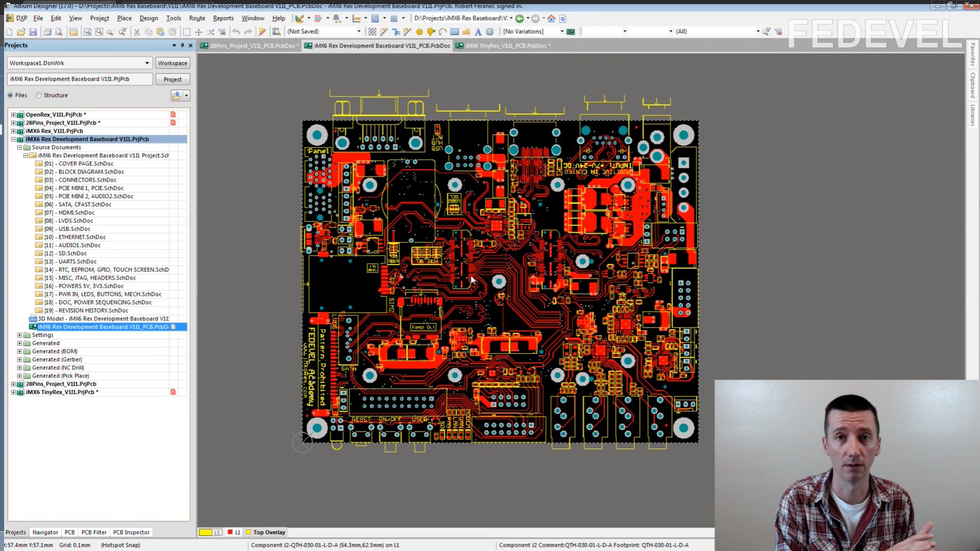Screen dimensions: 980x551
Task: Switch to iMX6 TinyRex PCB document tab
Action: tap(505, 46)
